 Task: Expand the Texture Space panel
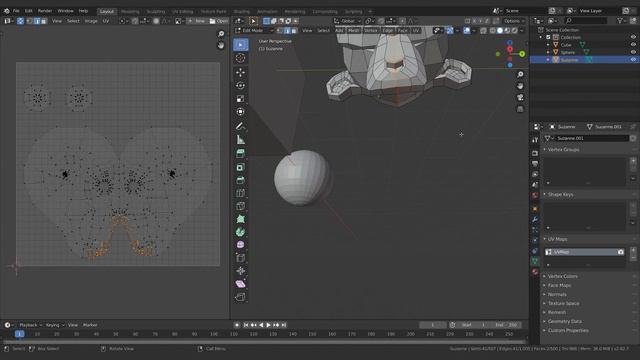click(x=563, y=303)
